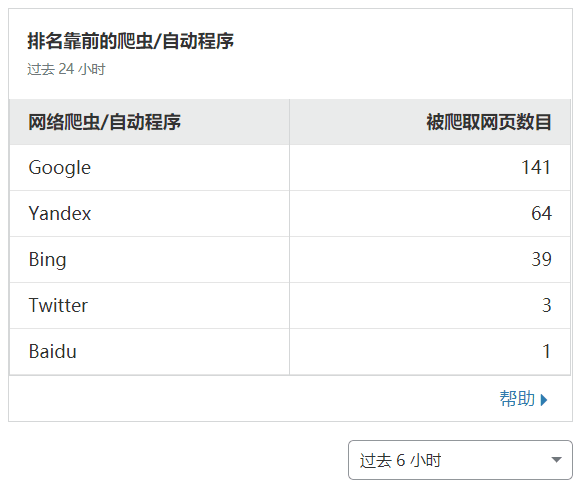
Task: Select the Twitter crawler row
Action: (x=290, y=305)
